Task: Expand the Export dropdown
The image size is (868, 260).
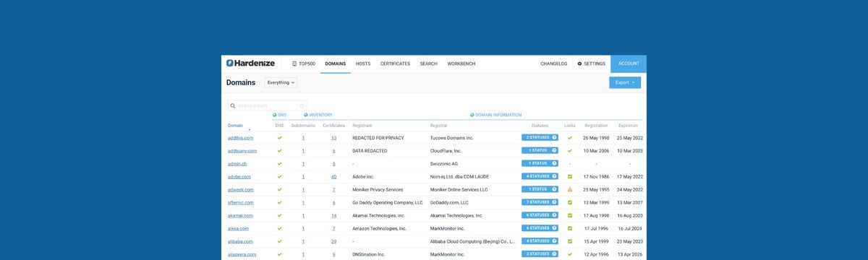Action: (x=625, y=82)
